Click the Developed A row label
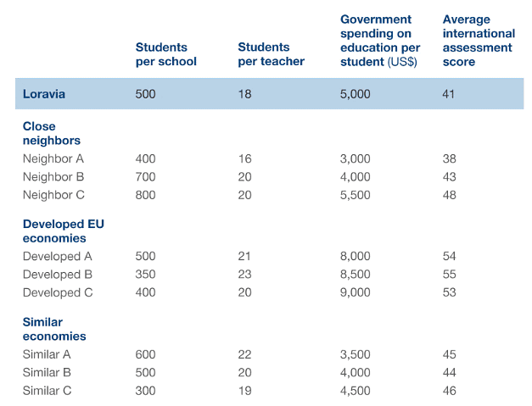The width and height of the screenshot is (532, 406). (x=57, y=257)
